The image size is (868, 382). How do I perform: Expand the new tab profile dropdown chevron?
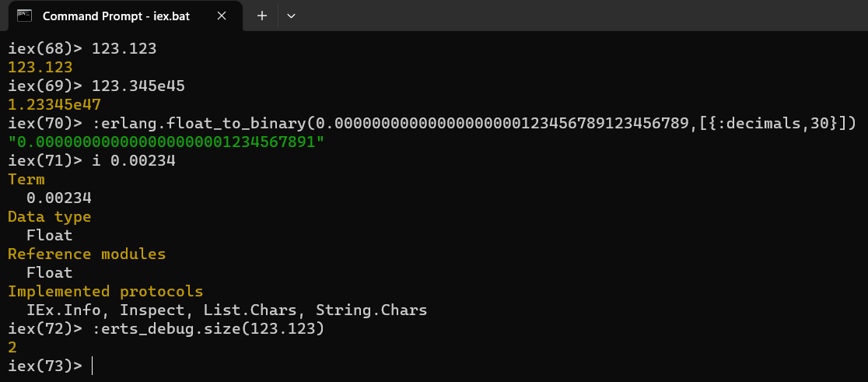[291, 16]
